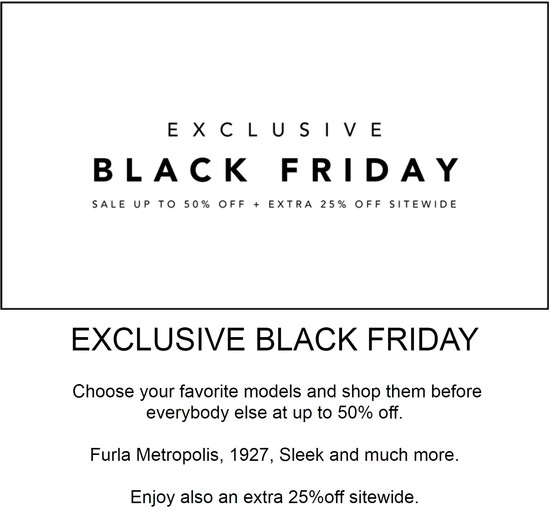Click the spaced EXCLUSIVE word inside banner

coord(275,130)
